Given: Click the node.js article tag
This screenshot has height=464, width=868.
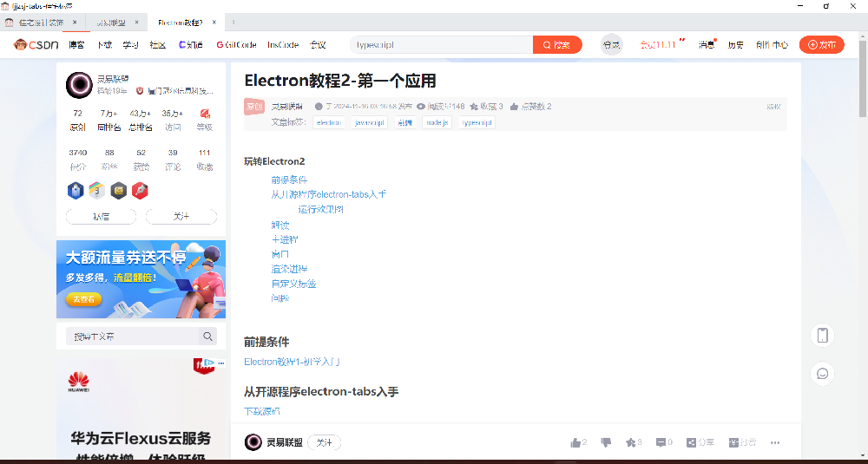Looking at the screenshot, I should click(x=437, y=122).
